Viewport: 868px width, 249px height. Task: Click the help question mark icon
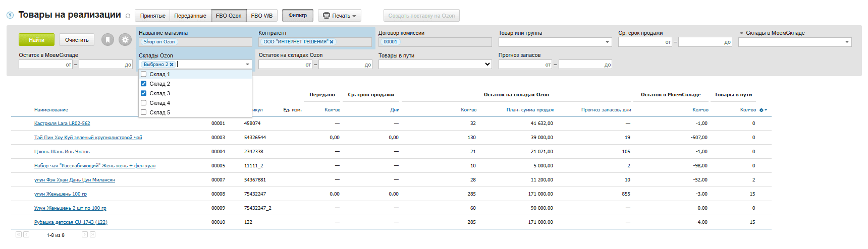click(x=10, y=16)
